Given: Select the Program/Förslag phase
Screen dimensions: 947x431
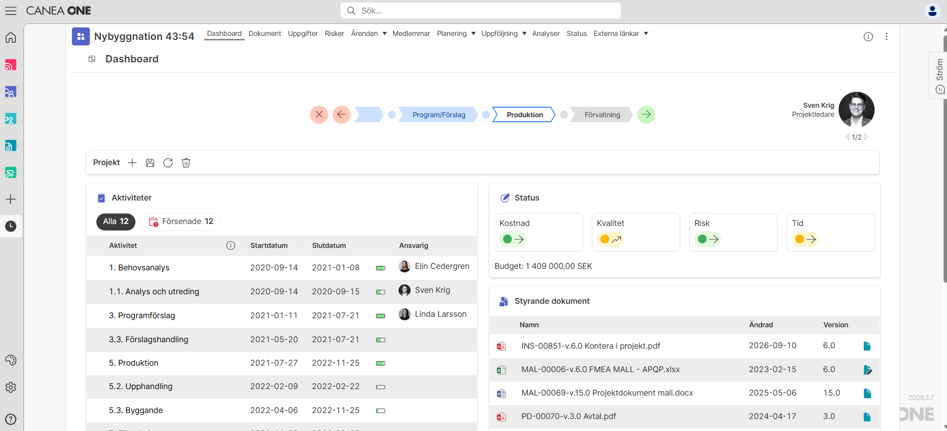Looking at the screenshot, I should click(x=438, y=114).
